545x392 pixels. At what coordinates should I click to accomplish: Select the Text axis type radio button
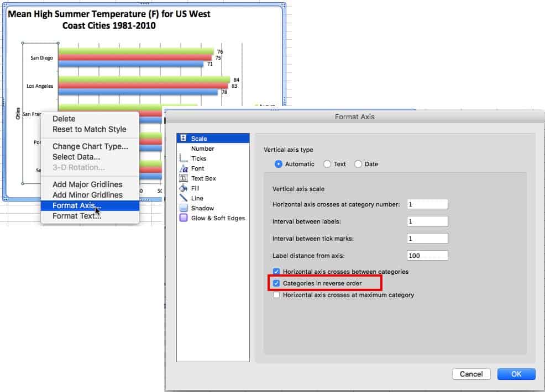pos(327,164)
